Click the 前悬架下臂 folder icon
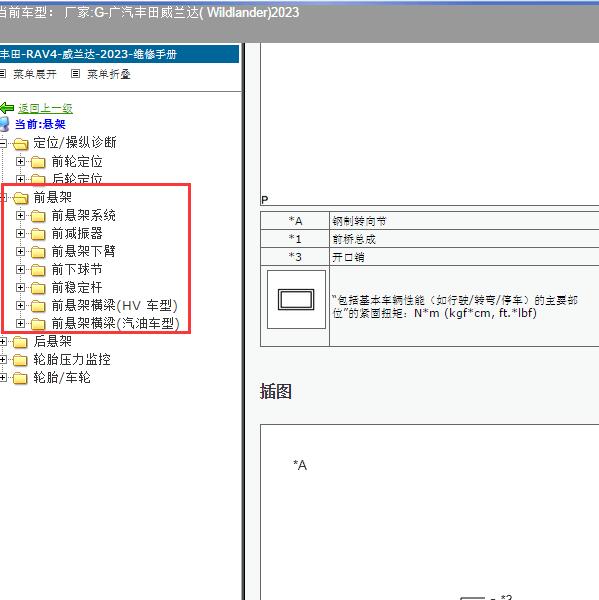This screenshot has height=600, width=599. (38, 252)
